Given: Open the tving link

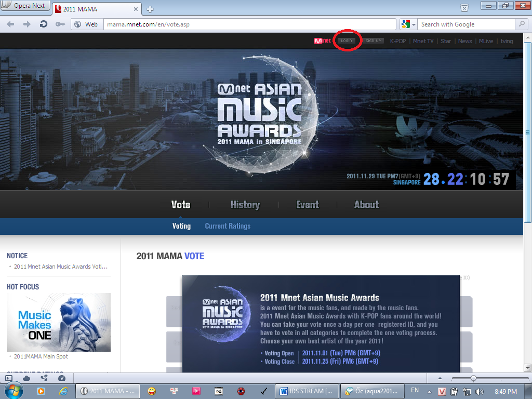Looking at the screenshot, I should point(507,41).
